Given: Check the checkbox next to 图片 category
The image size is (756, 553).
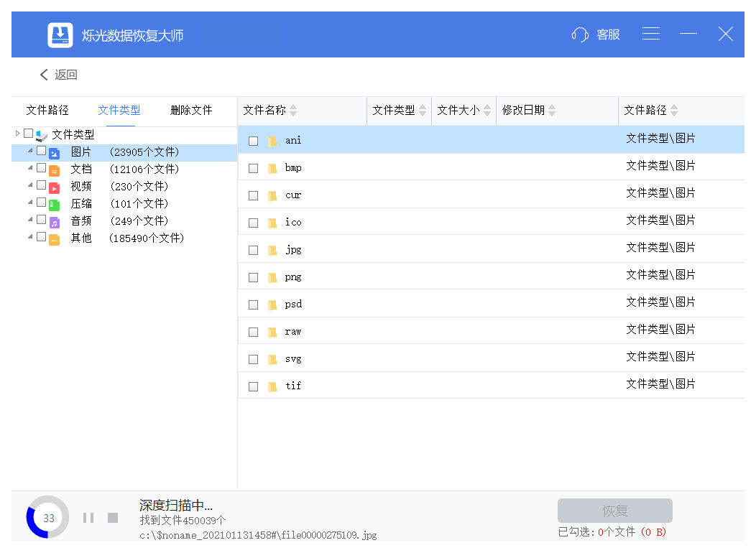Looking at the screenshot, I should (41, 152).
